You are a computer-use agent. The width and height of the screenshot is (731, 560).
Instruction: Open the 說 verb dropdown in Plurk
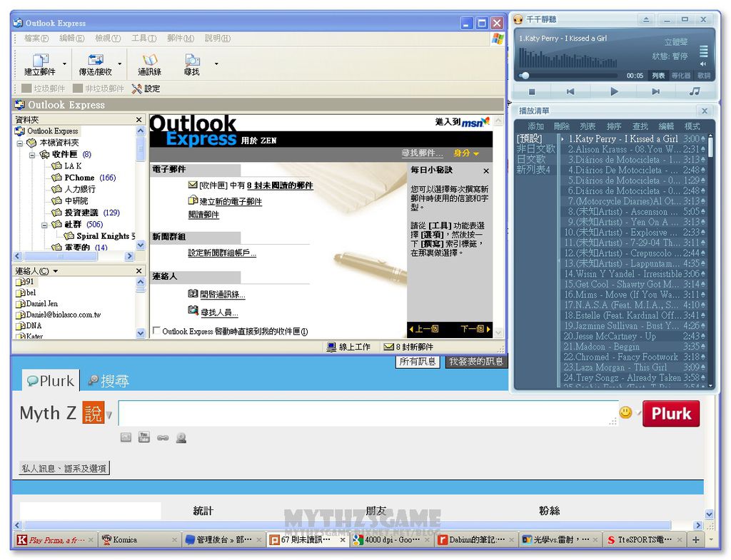[x=109, y=414]
